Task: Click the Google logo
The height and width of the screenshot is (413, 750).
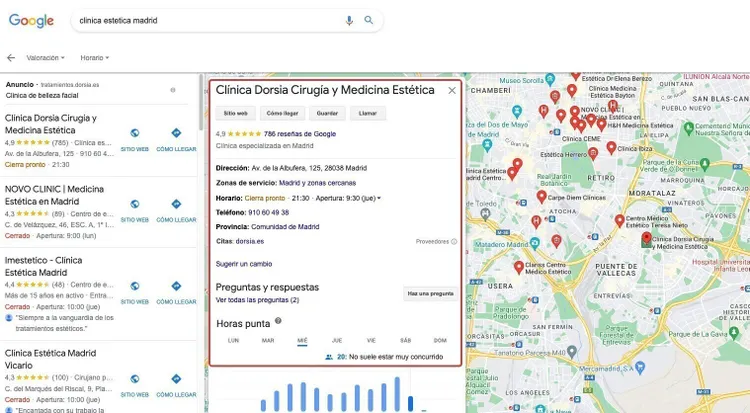Action: coord(32,21)
